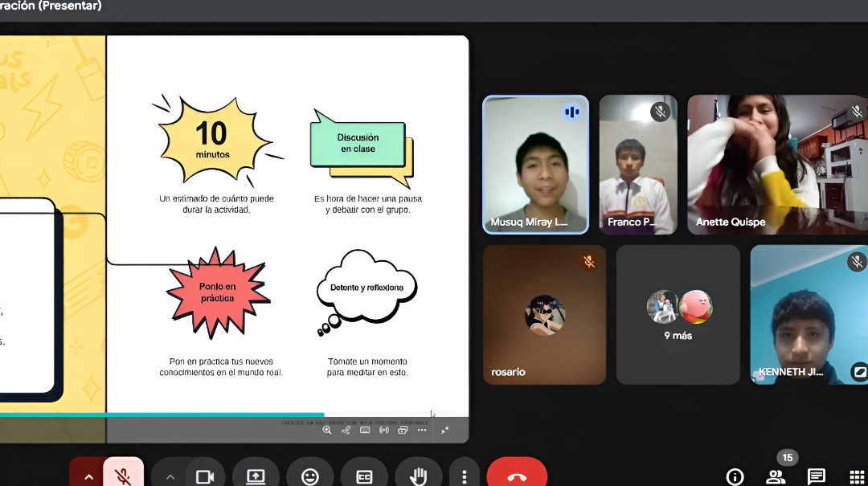The height and width of the screenshot is (486, 868).
Task: Leave the call
Action: (x=517, y=476)
